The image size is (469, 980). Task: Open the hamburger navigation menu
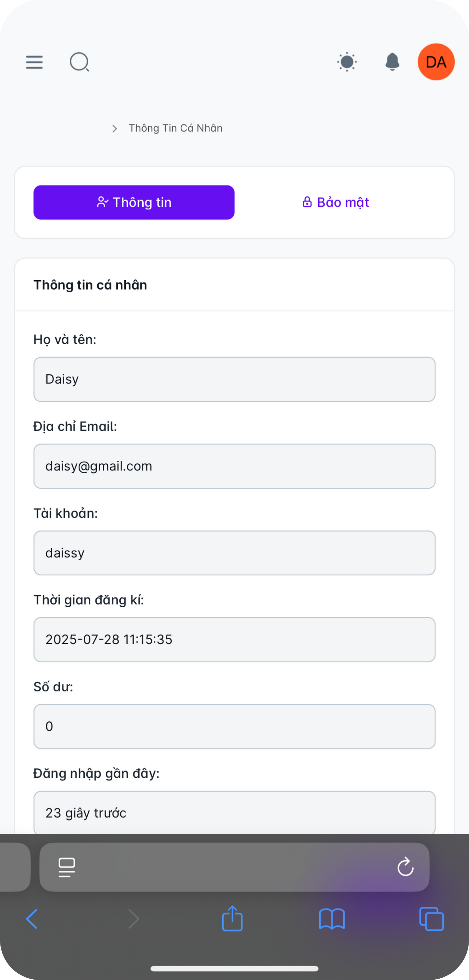click(x=34, y=62)
